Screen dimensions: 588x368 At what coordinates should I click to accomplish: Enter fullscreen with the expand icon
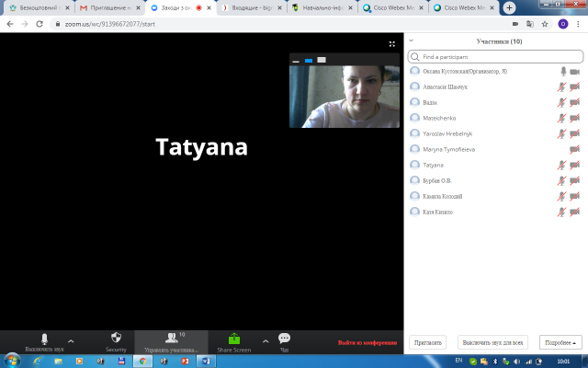392,43
